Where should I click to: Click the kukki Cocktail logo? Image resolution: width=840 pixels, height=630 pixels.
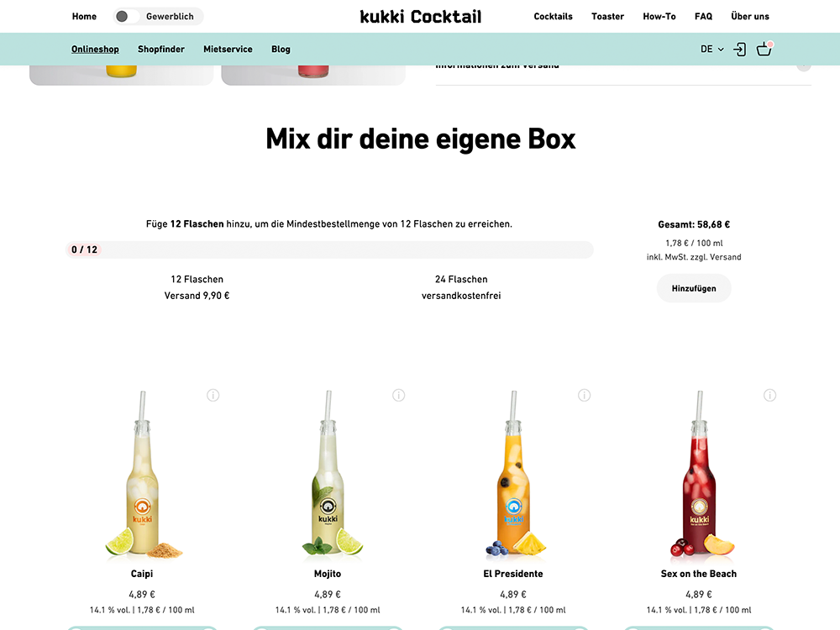tap(421, 17)
